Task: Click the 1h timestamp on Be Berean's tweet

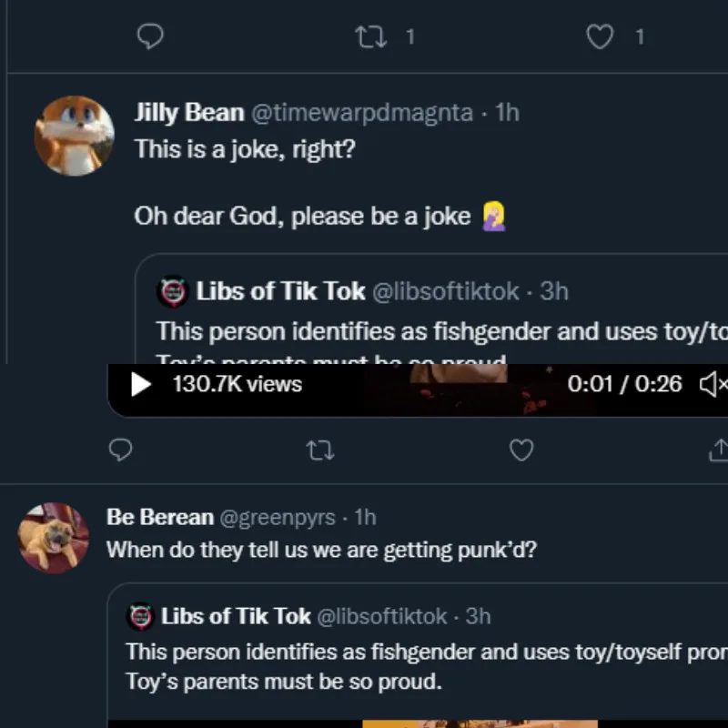Action: 364,517
